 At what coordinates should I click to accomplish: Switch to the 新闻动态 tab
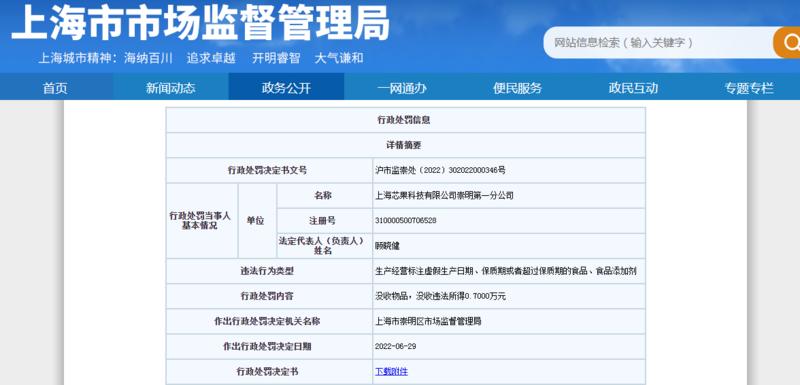[x=170, y=88]
